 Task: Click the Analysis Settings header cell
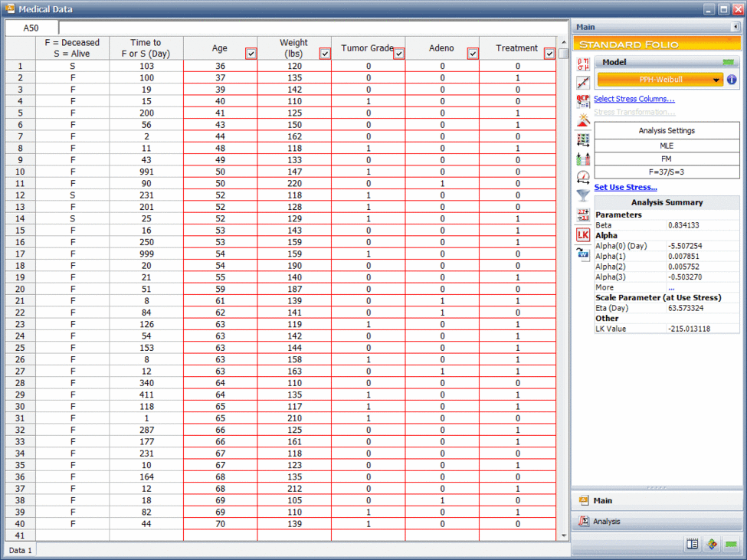[667, 130]
